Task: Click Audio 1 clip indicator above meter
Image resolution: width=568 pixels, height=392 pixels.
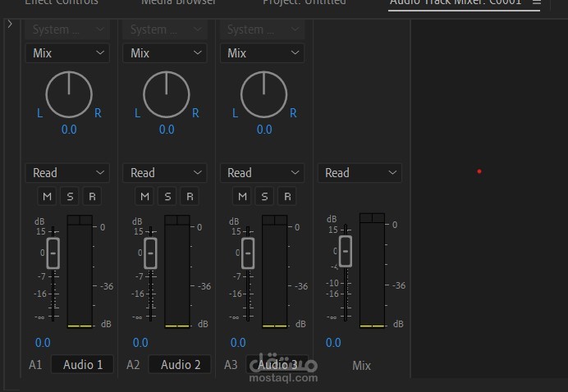Action: 80,220
